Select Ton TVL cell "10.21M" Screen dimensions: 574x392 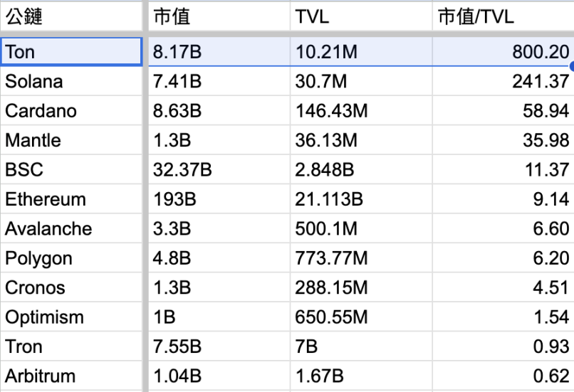coord(361,51)
